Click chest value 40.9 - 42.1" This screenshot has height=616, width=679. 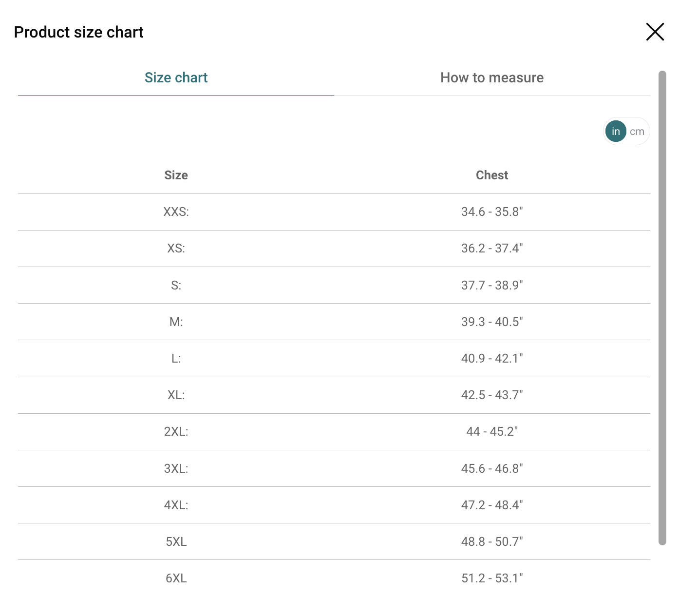pyautogui.click(x=492, y=358)
